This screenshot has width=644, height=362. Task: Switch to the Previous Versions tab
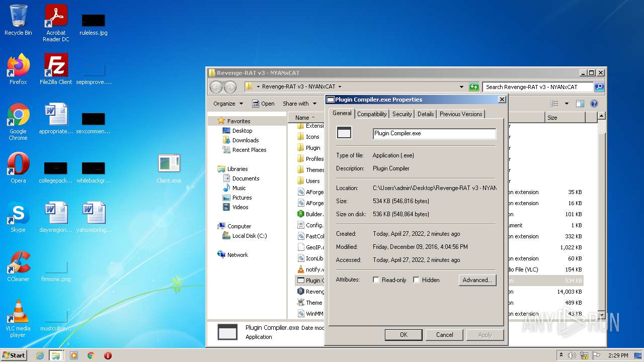coord(460,114)
